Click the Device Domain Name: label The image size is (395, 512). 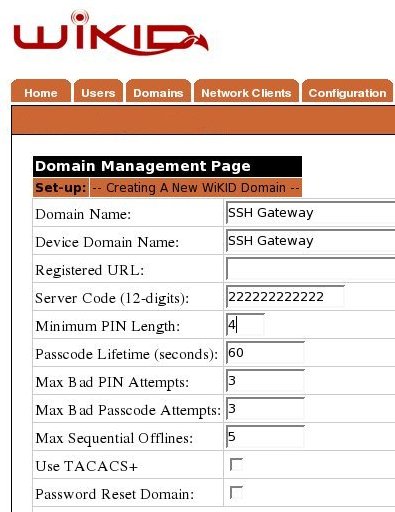click(x=107, y=242)
